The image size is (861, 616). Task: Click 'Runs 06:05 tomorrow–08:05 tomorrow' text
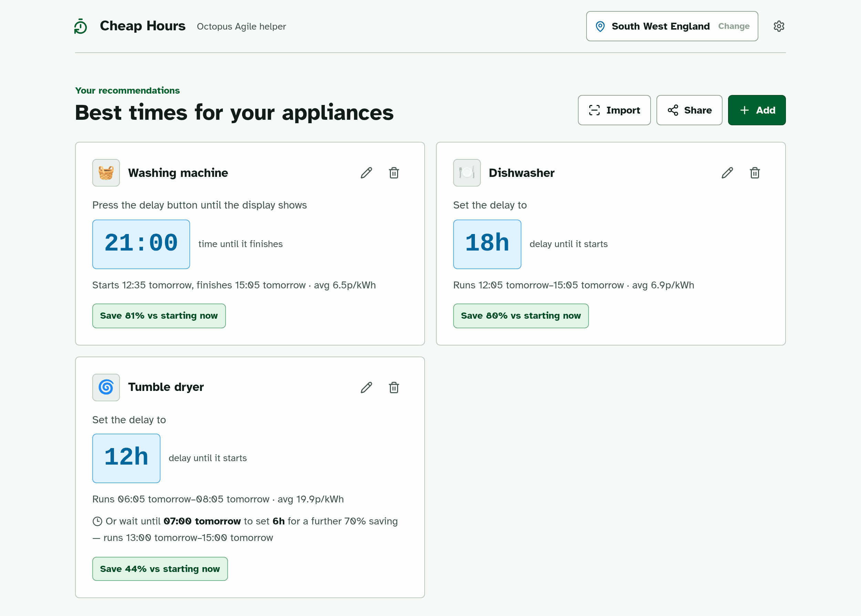[x=180, y=499]
